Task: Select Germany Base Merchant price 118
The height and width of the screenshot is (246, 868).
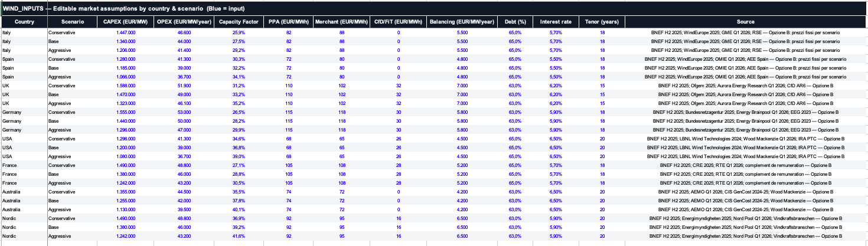Action: coord(342,121)
